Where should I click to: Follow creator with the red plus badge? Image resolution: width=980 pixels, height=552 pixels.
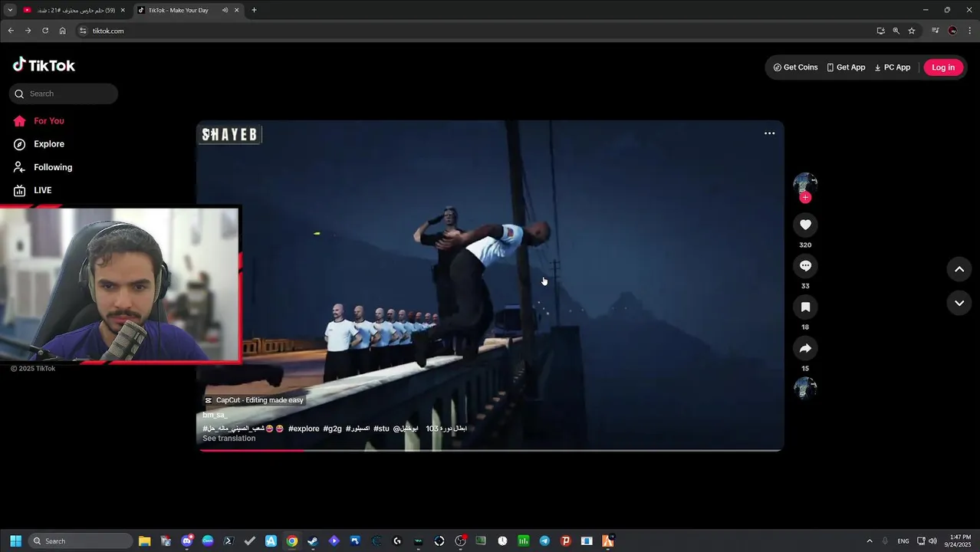pyautogui.click(x=805, y=198)
